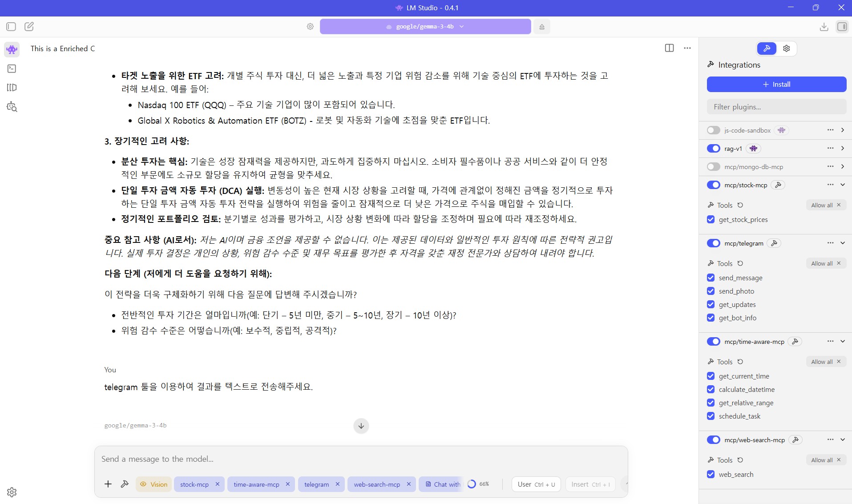This screenshot has height=504, width=852.
Task: Click the 66% context usage indicator
Action: coord(478,484)
